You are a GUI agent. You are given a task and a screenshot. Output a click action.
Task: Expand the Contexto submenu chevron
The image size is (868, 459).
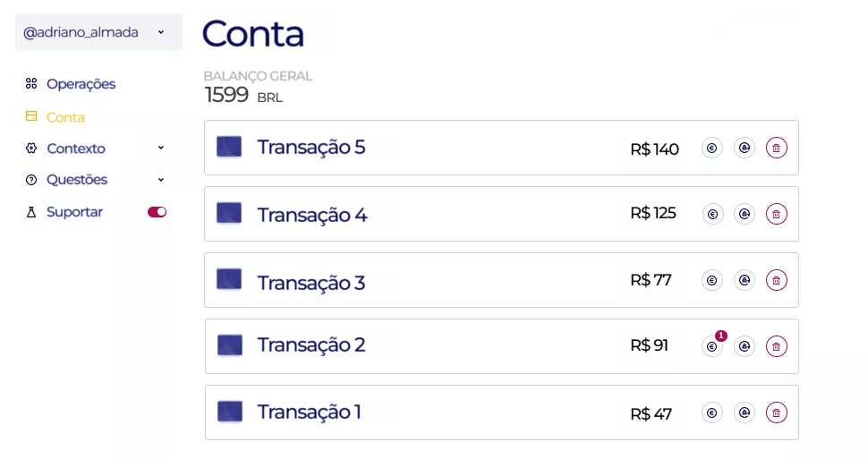coord(160,148)
